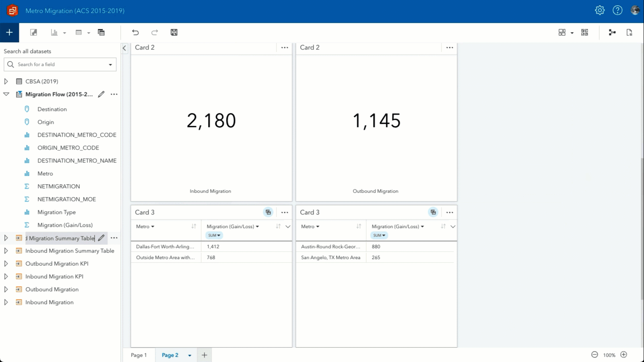This screenshot has width=644, height=362.
Task: Zoom in the page view
Action: click(623, 355)
